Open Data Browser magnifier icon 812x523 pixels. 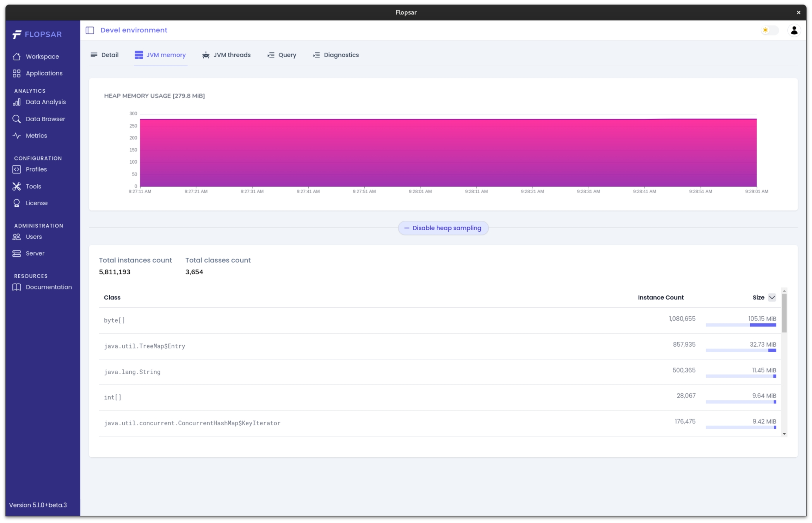click(x=17, y=119)
